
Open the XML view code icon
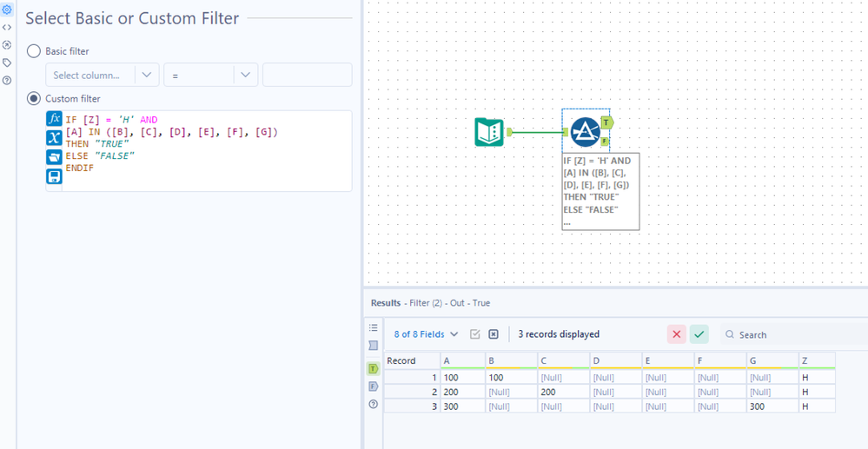(x=7, y=27)
